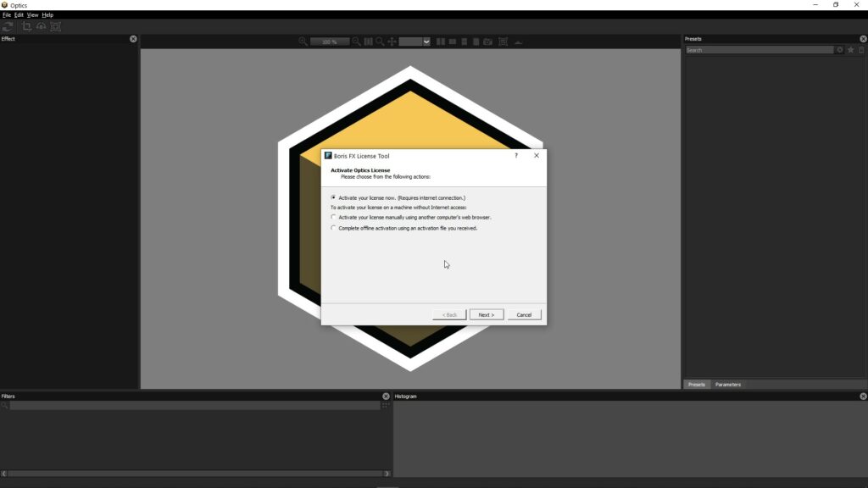Click the ? help button in the License Tool dialog
Screen dimensions: 868x488
[x=516, y=156]
